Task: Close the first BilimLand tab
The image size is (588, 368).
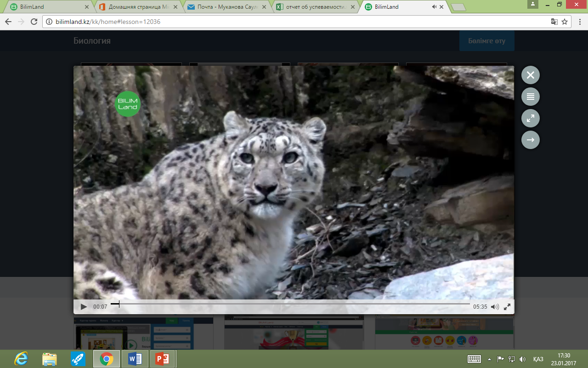Action: point(87,7)
